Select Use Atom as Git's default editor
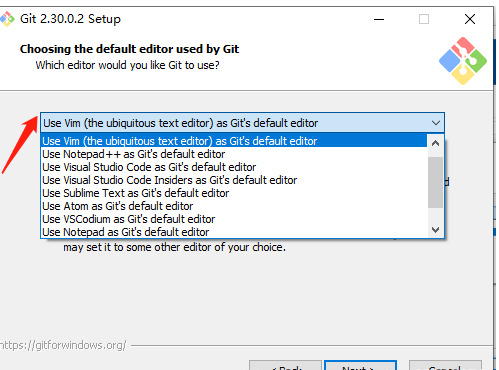 (234, 206)
